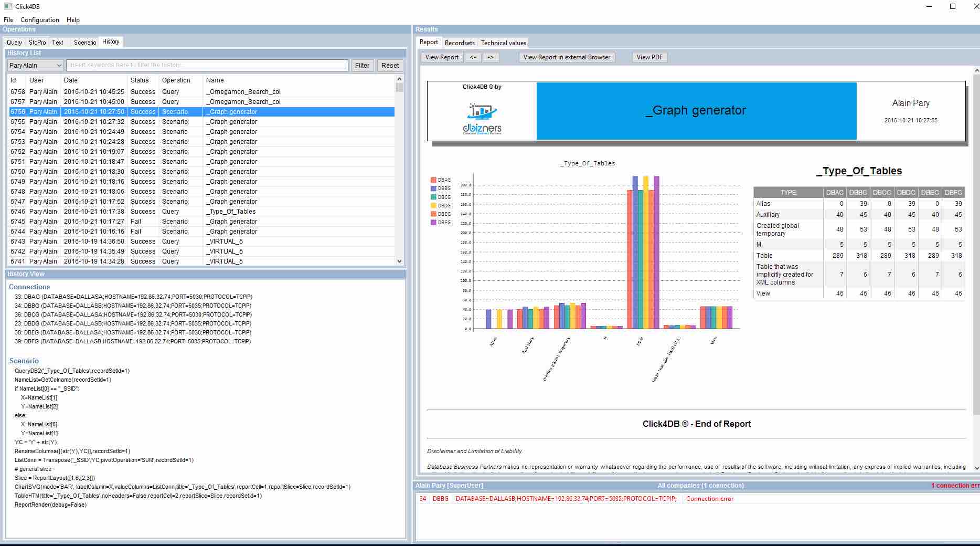Click the ReportRender(debug=False) scenario line

tap(50, 505)
